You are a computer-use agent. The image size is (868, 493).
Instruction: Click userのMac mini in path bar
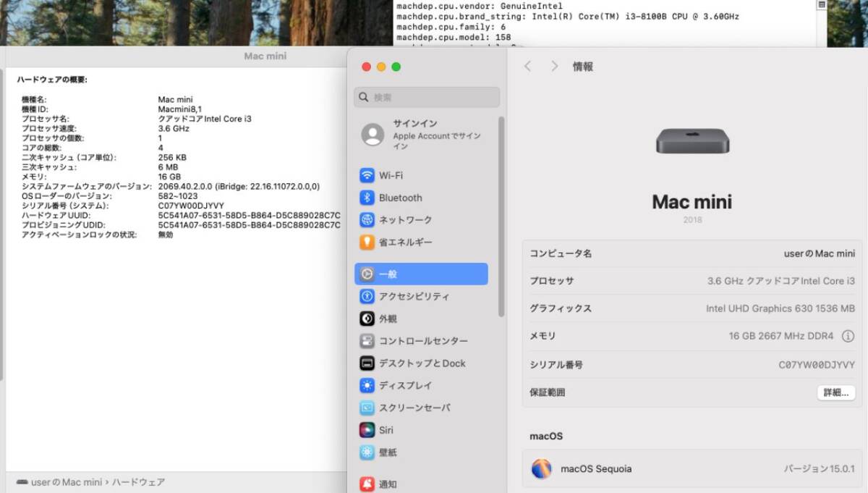coord(67,482)
